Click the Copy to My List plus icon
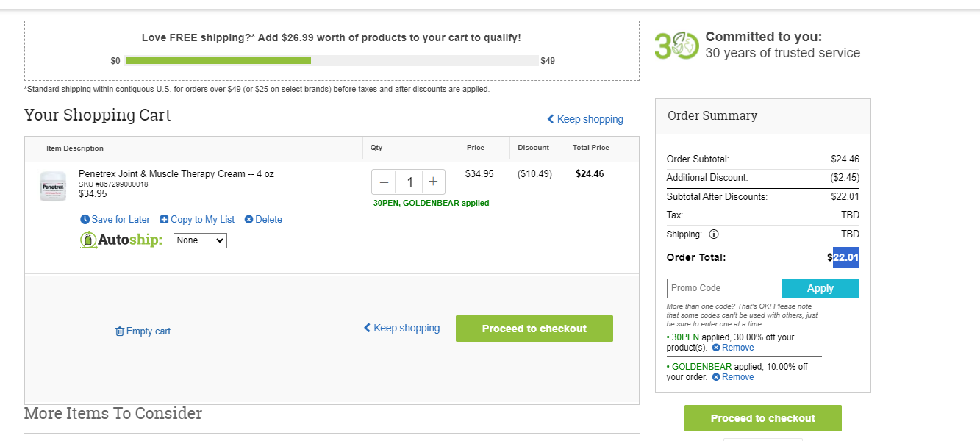 164,220
